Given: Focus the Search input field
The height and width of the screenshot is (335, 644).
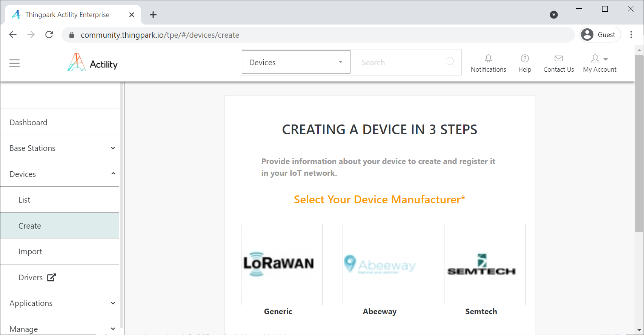Looking at the screenshot, I should [400, 62].
